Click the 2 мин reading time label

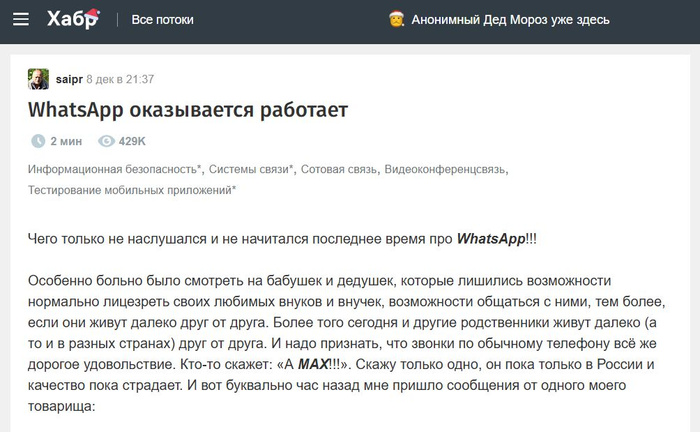coord(66,141)
